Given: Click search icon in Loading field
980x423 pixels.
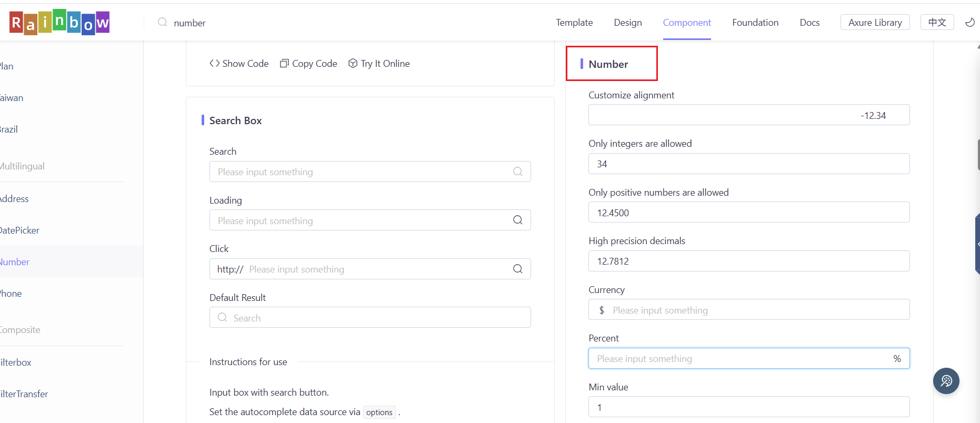Looking at the screenshot, I should pos(518,220).
